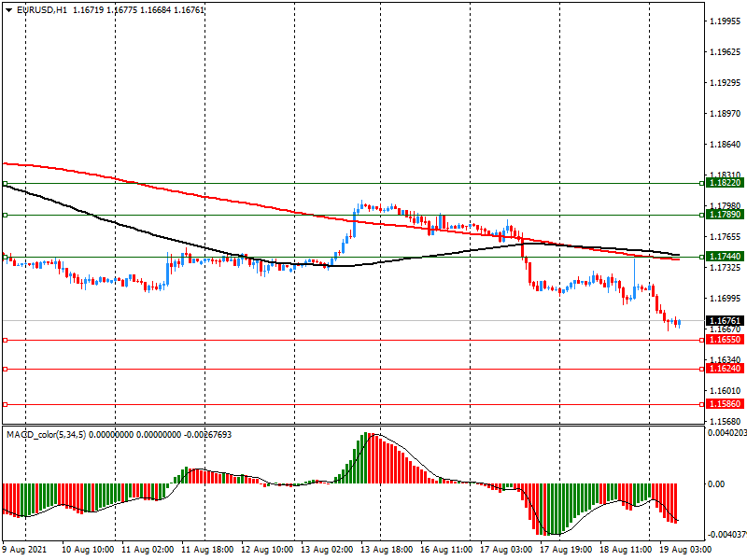The width and height of the screenshot is (747, 560).
Task: Click the 1.18970 value on the price scale
Action: pyautogui.click(x=726, y=114)
